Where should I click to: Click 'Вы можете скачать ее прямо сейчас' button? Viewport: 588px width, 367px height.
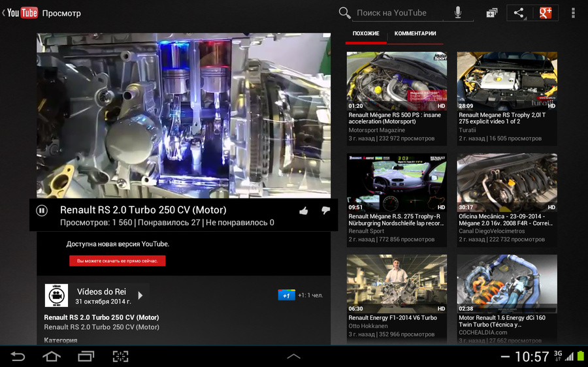pos(118,261)
